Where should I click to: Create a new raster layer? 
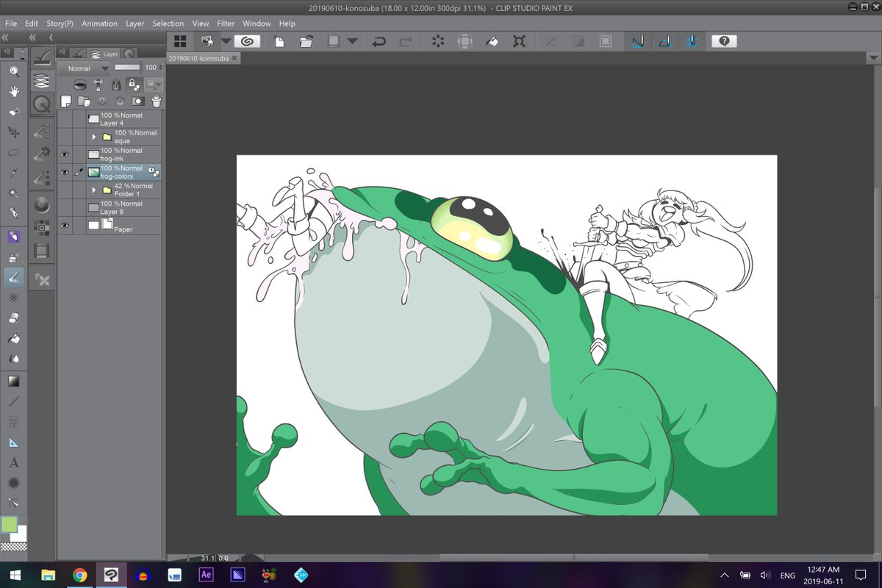click(66, 101)
